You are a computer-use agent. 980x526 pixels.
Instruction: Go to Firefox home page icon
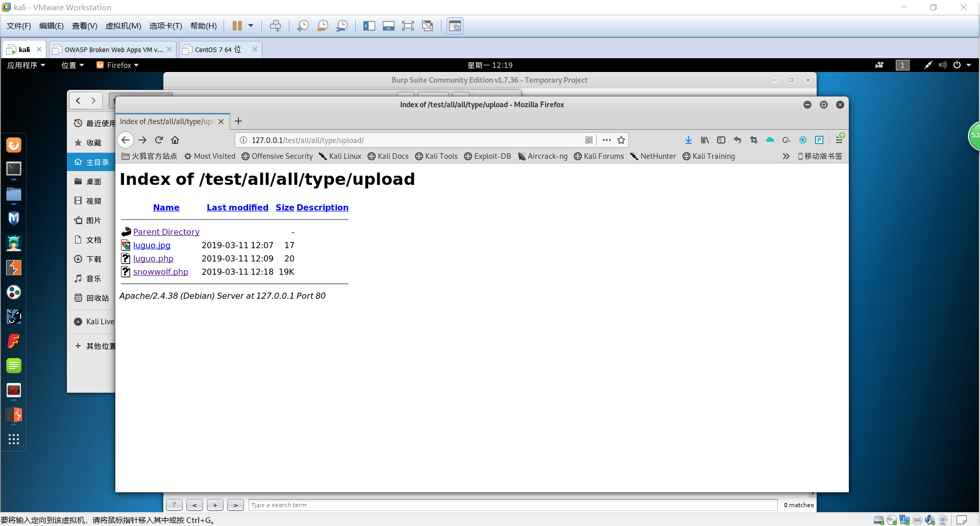175,140
